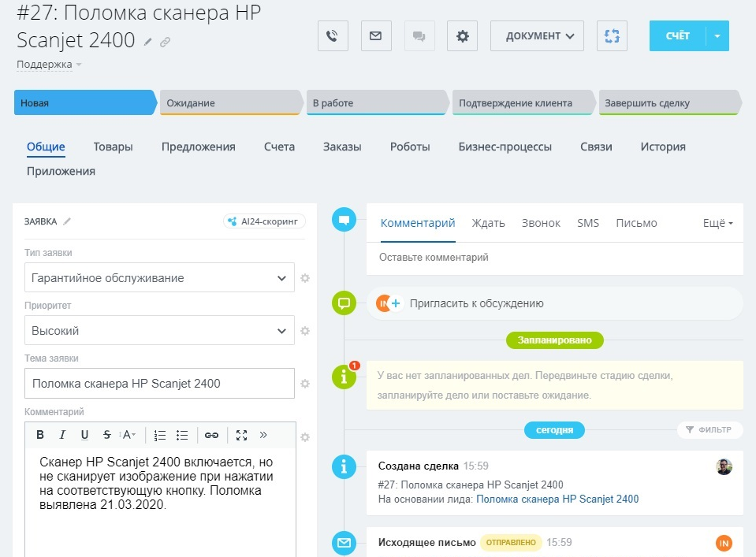
Task: Show more editor tools double chevron
Action: pos(263,435)
